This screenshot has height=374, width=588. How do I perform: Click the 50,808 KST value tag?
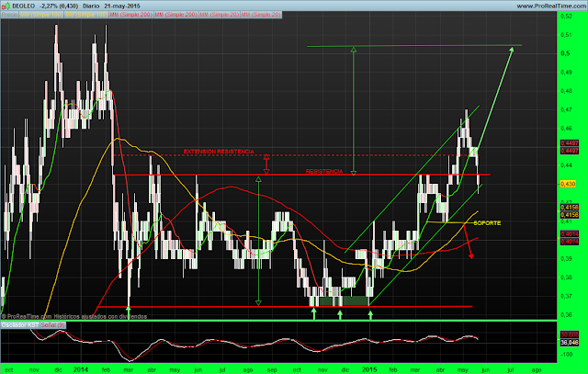pos(570,334)
